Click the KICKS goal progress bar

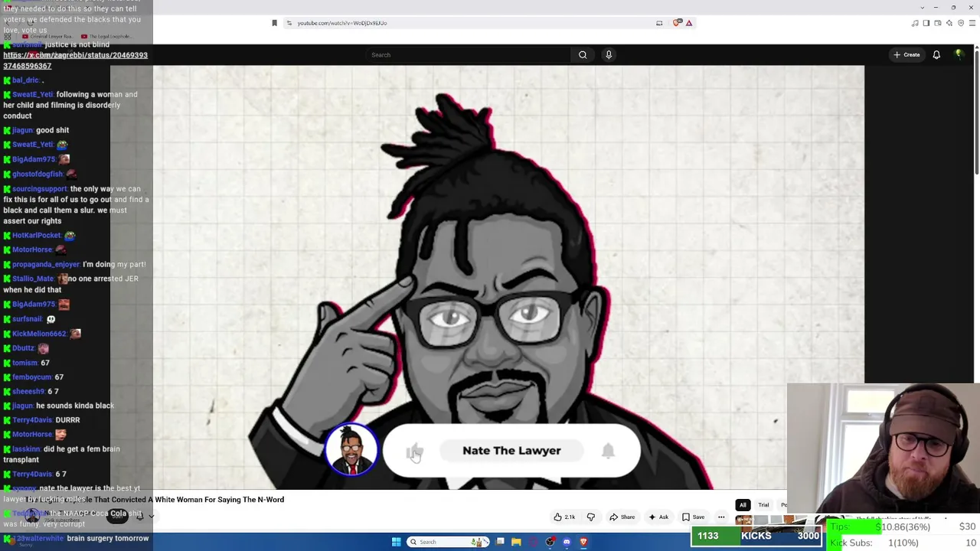point(756,536)
